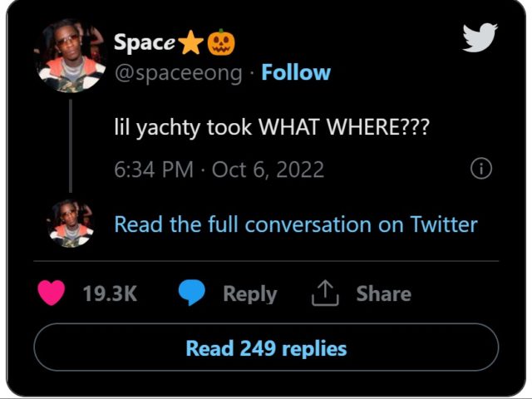This screenshot has height=399, width=532.
Task: Click the lil yachty tweet text
Action: tap(271, 130)
